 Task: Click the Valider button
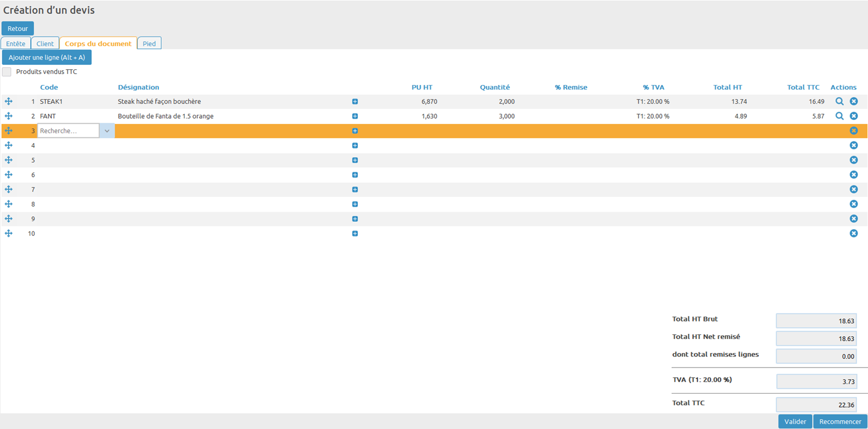(795, 422)
